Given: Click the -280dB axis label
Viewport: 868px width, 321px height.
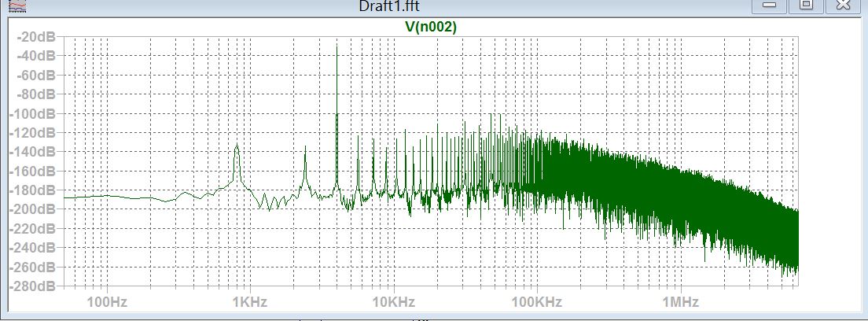Looking at the screenshot, I should (x=32, y=286).
